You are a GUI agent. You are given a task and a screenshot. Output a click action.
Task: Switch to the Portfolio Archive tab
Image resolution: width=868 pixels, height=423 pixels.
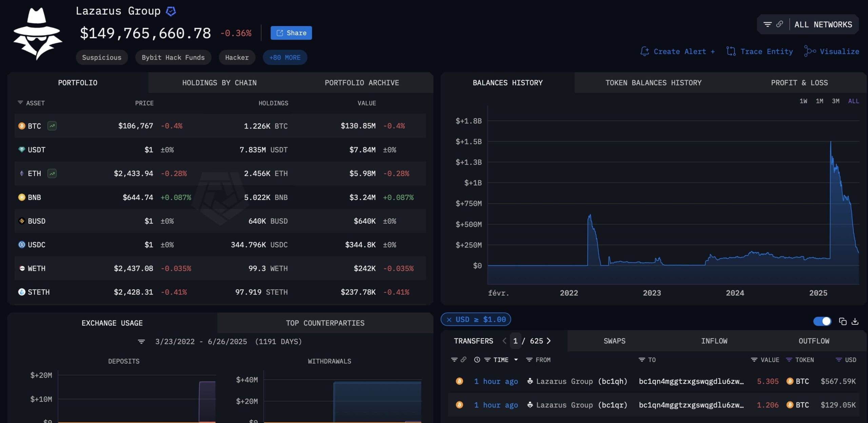pos(362,83)
